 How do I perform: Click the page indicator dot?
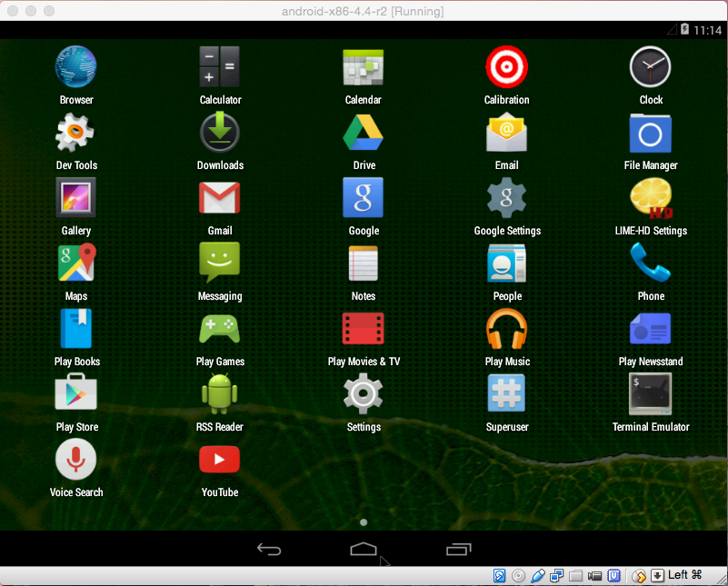point(364,522)
